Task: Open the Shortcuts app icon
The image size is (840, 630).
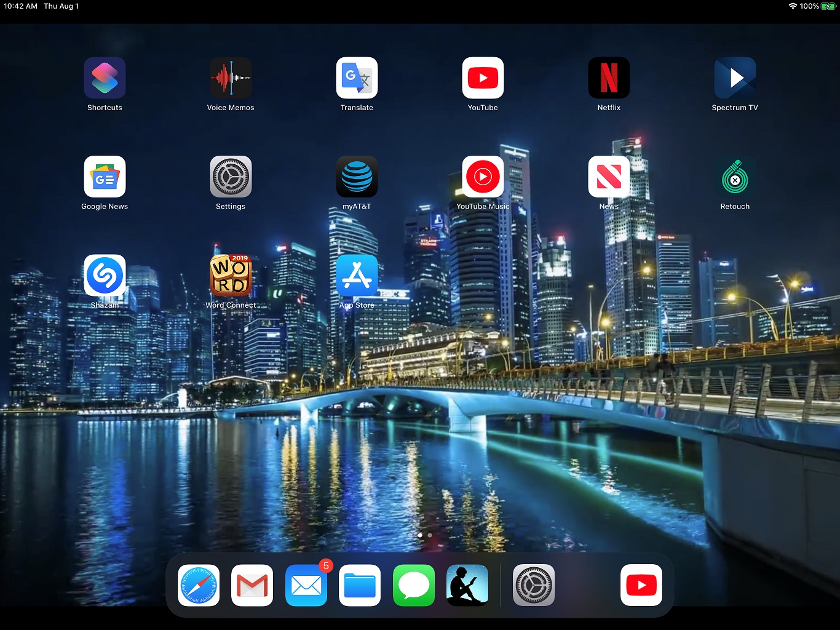Action: [105, 78]
